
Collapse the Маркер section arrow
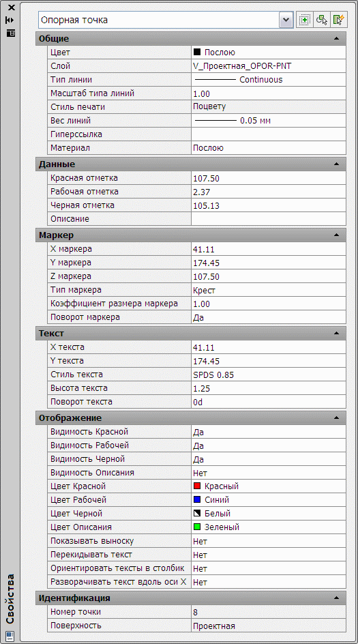(337, 235)
